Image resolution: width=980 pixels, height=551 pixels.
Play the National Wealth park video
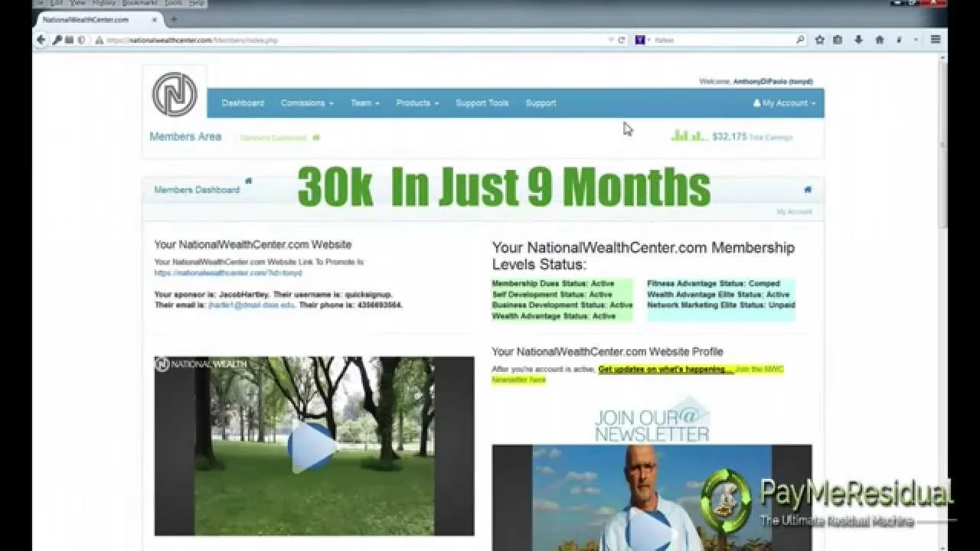[x=312, y=448]
